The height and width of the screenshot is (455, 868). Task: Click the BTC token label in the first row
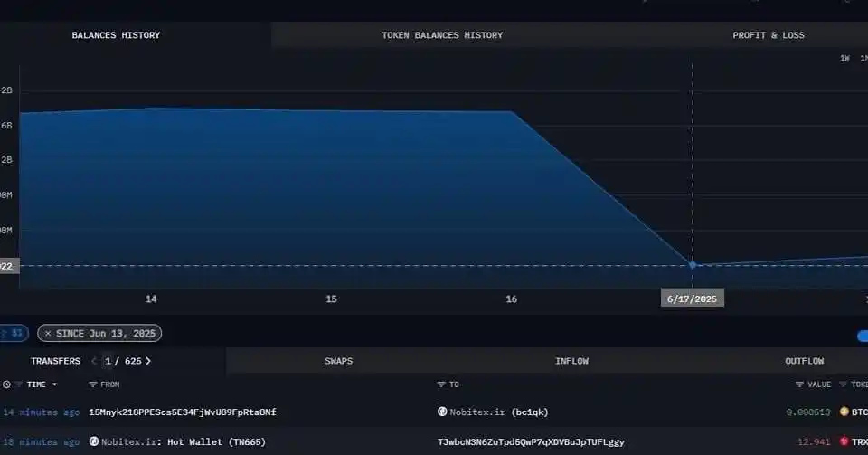coord(860,412)
